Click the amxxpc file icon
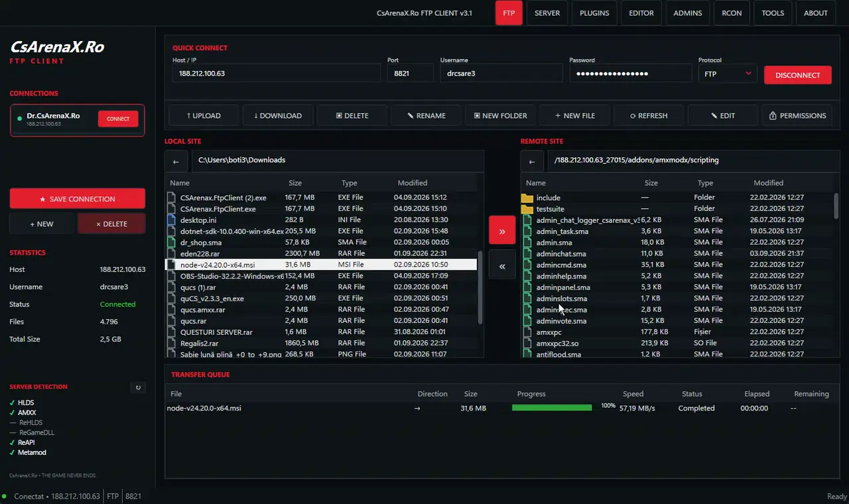The image size is (849, 504). tap(528, 332)
